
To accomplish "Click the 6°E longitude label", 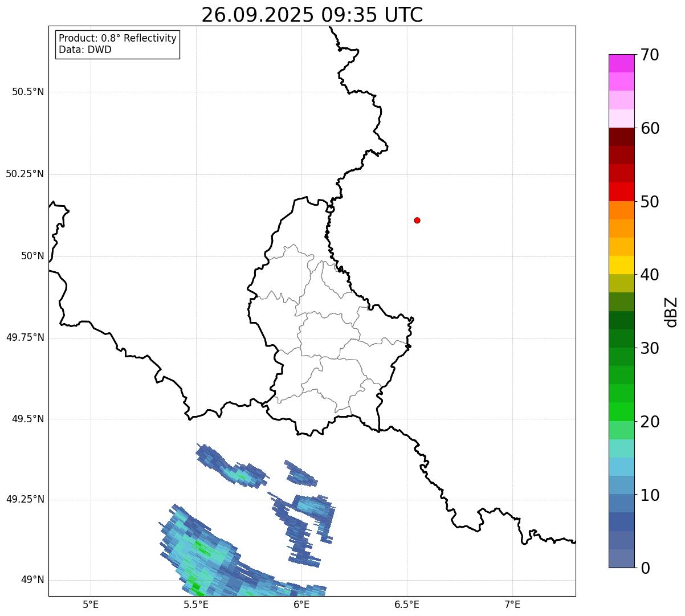I will (x=301, y=604).
